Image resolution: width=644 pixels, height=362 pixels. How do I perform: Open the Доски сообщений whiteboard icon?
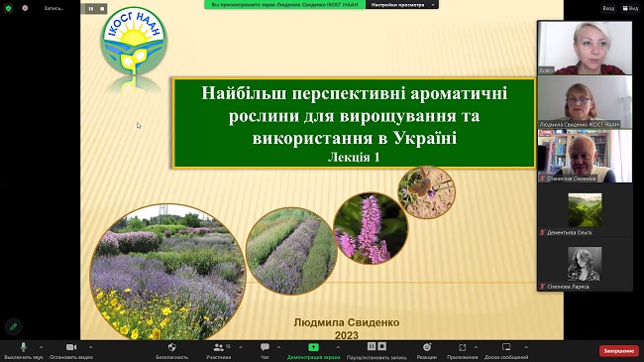pyautogui.click(x=506, y=347)
